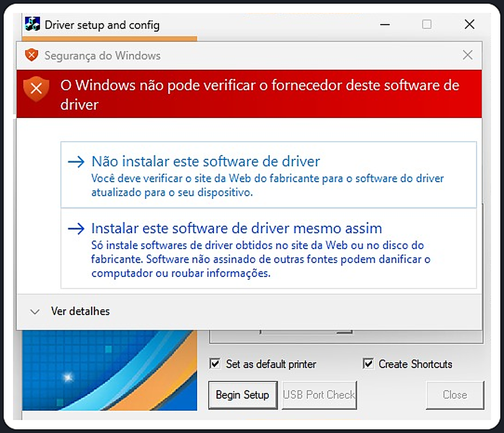The height and width of the screenshot is (433, 504).
Task: Click the Close button in Driver setup window
Action: [x=455, y=395]
